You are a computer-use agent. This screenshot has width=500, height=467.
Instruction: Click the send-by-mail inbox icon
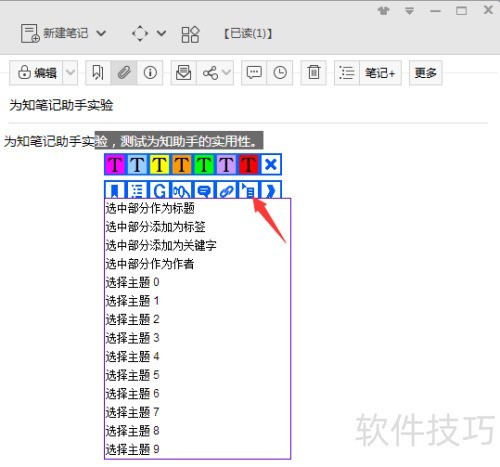point(184,73)
